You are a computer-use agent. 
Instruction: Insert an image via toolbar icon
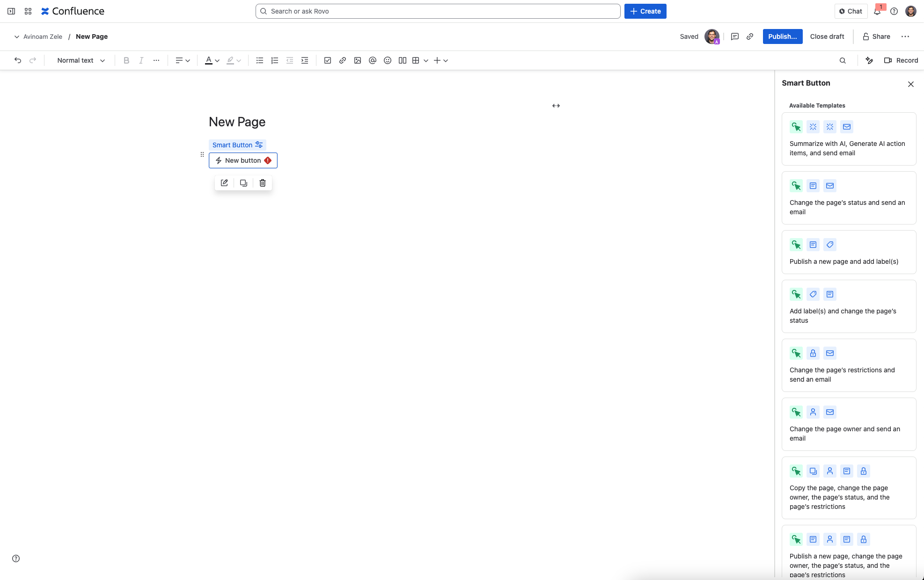click(x=358, y=60)
